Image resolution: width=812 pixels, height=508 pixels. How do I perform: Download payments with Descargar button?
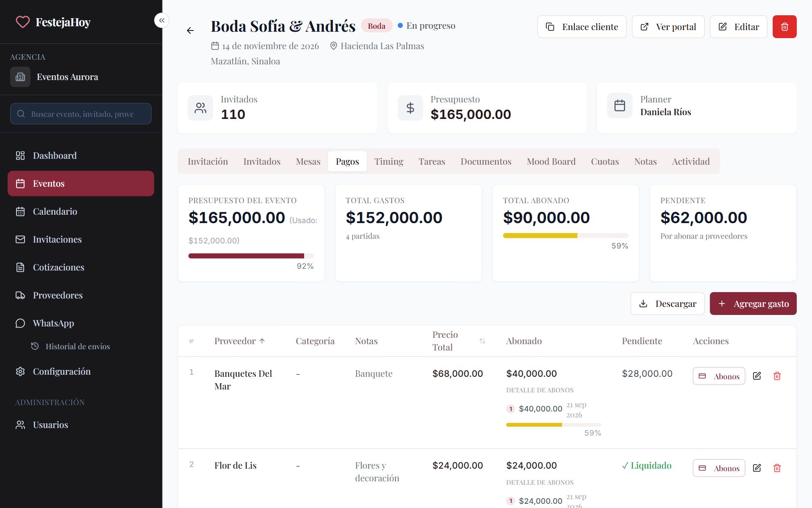667,304
